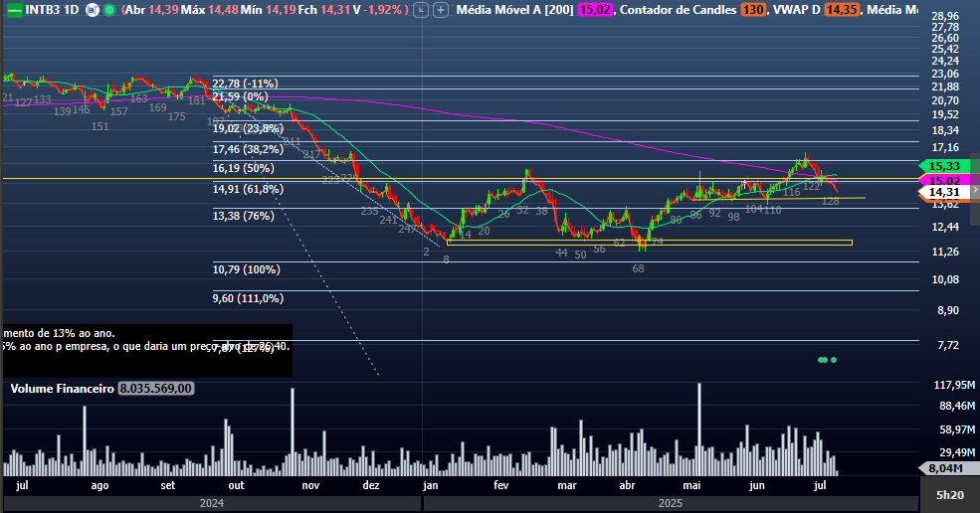The height and width of the screenshot is (513, 980).
Task: Click the 15,33 green price tag on axis
Action: pos(942,165)
